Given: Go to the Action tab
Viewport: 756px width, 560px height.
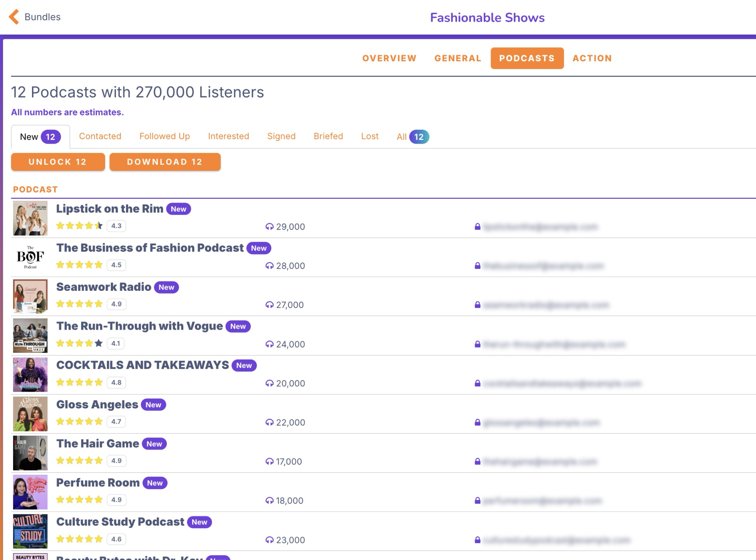Looking at the screenshot, I should point(592,58).
